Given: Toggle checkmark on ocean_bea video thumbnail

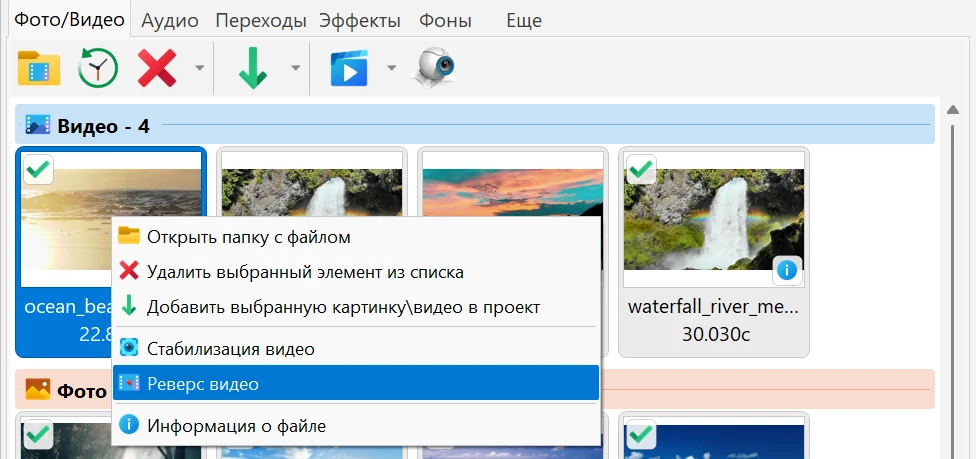Looking at the screenshot, I should point(39,169).
